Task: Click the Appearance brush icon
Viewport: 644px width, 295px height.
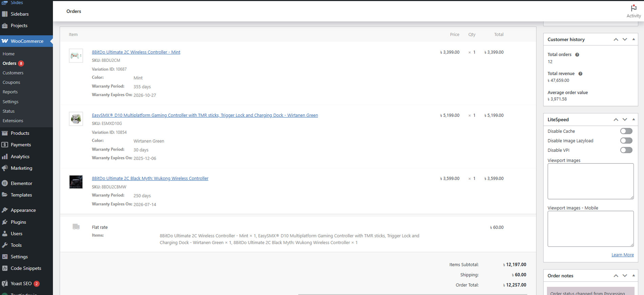Action: (5, 210)
